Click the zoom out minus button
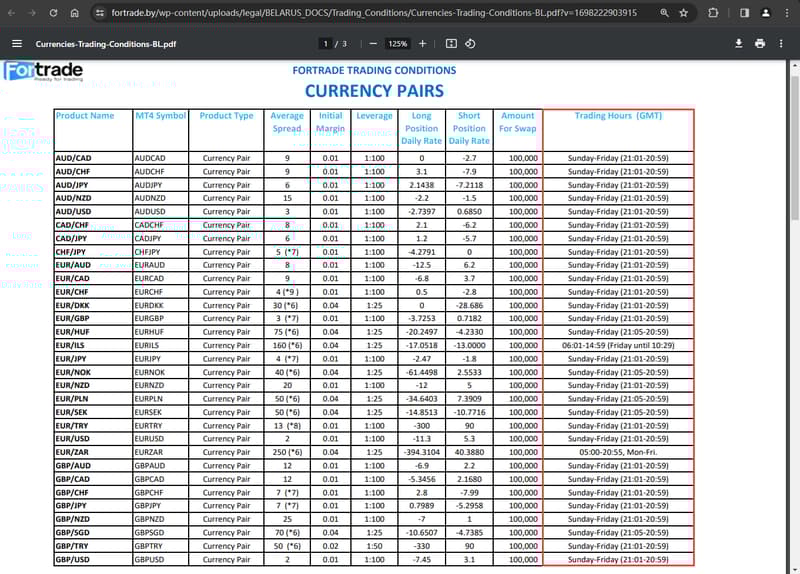 point(373,44)
